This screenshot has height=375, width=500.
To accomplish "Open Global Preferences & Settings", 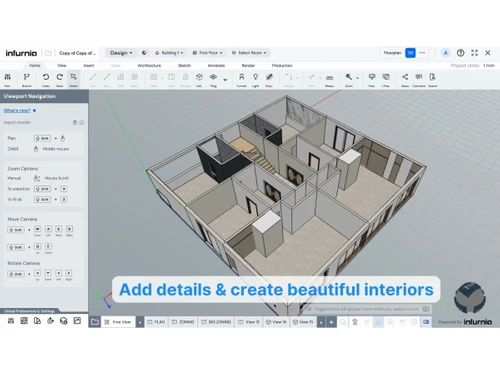I will click(29, 311).
